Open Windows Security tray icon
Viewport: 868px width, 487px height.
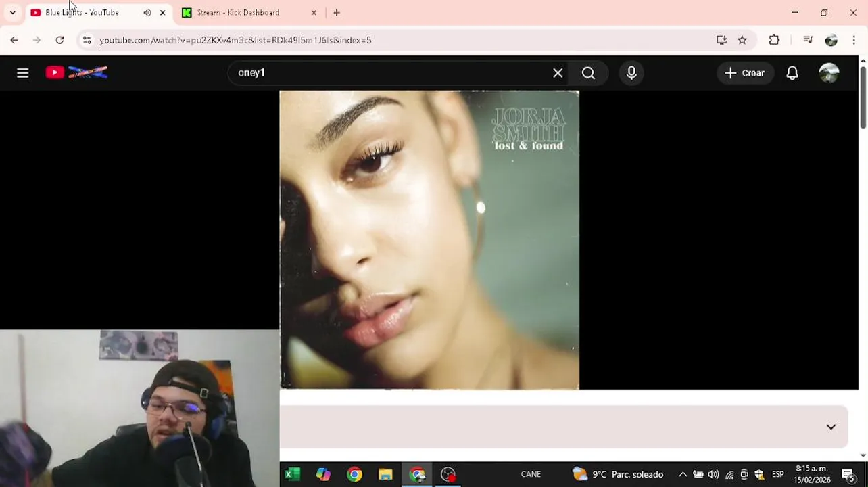[759, 474]
